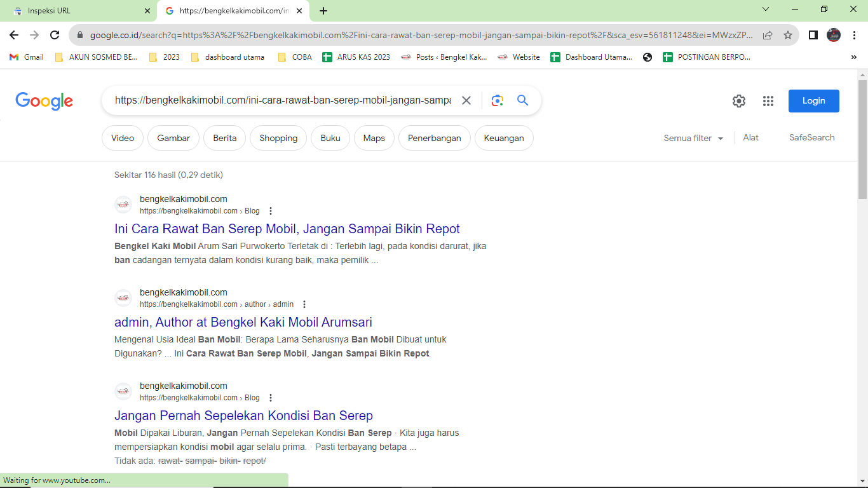Screen dimensions: 868x488
Task: Open the tab search dropdown chevron
Action: pos(766,10)
